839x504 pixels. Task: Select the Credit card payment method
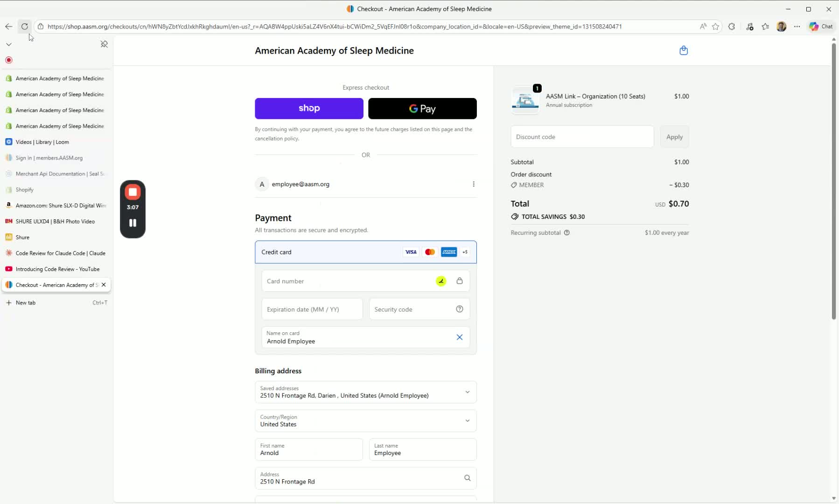[366, 252]
